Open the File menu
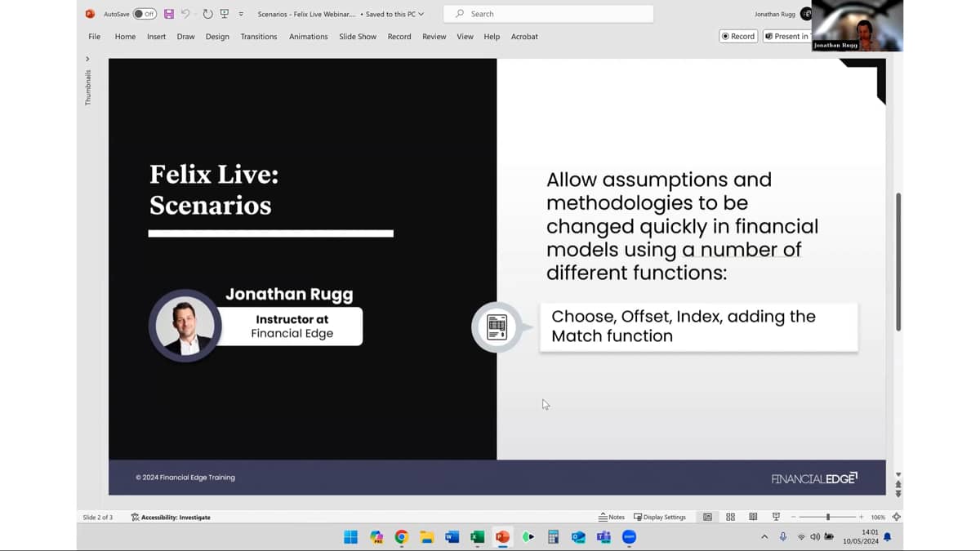This screenshot has width=980, height=551. click(x=95, y=37)
